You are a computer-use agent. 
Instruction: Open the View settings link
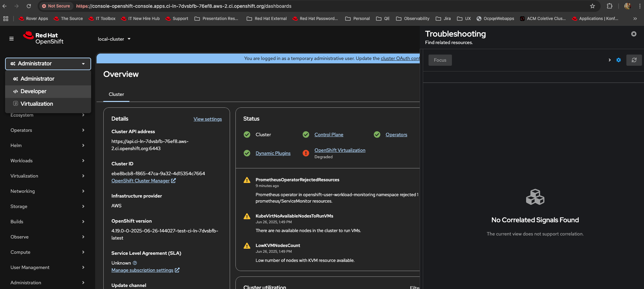coord(208,119)
